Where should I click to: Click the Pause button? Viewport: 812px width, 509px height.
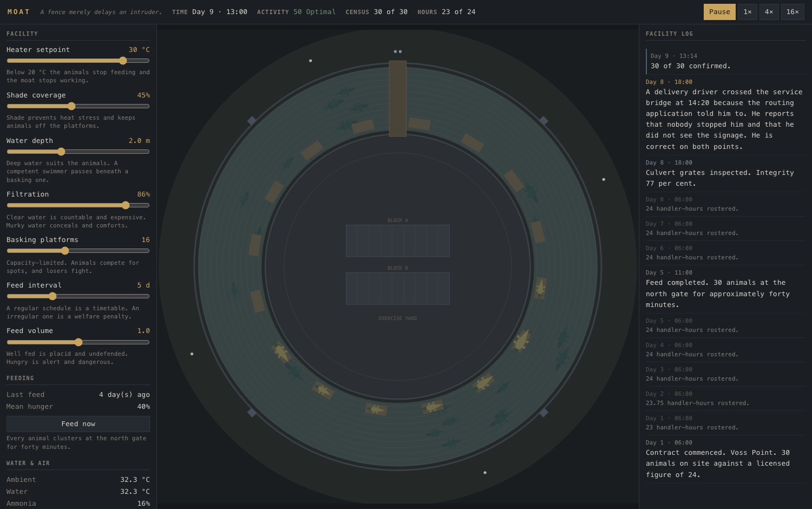coord(719,12)
